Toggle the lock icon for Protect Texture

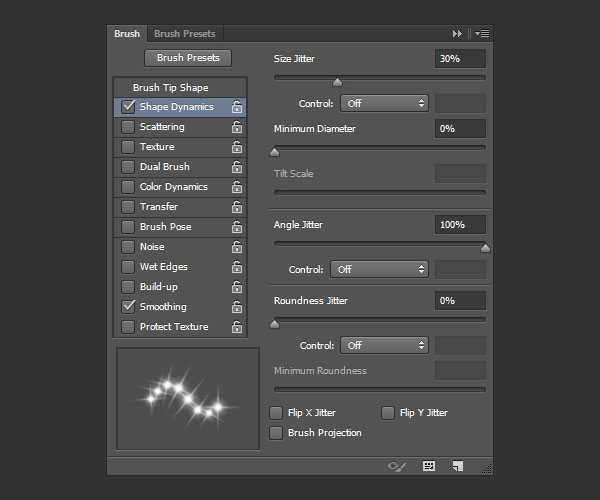click(237, 327)
